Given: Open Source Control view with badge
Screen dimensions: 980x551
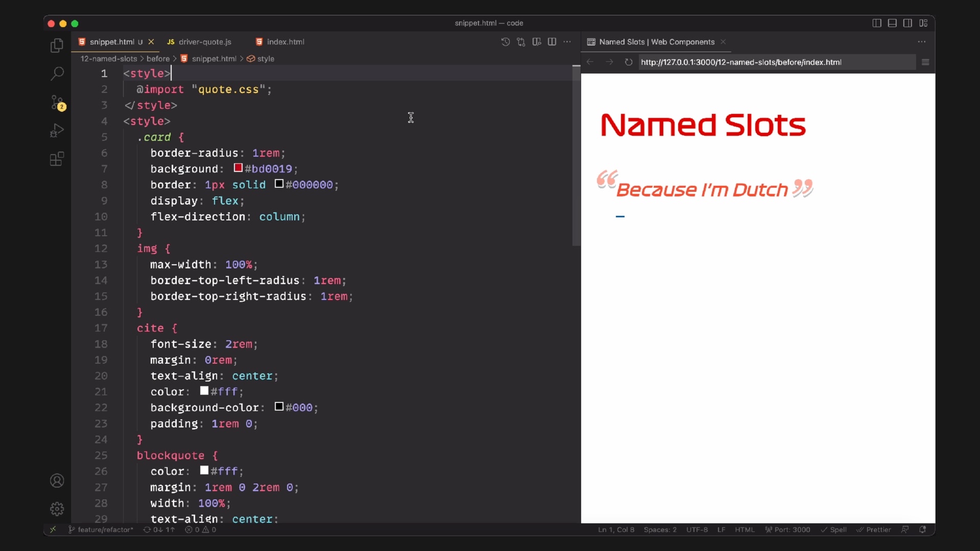Looking at the screenshot, I should [57, 102].
